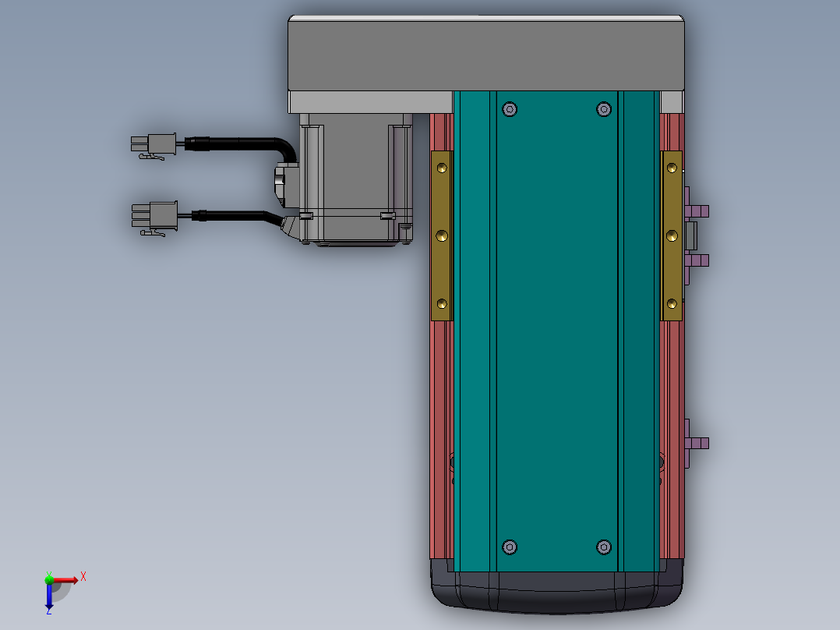The height and width of the screenshot is (630, 840).
Task: Click the top screw on the left brass bracket
Action: (x=442, y=168)
